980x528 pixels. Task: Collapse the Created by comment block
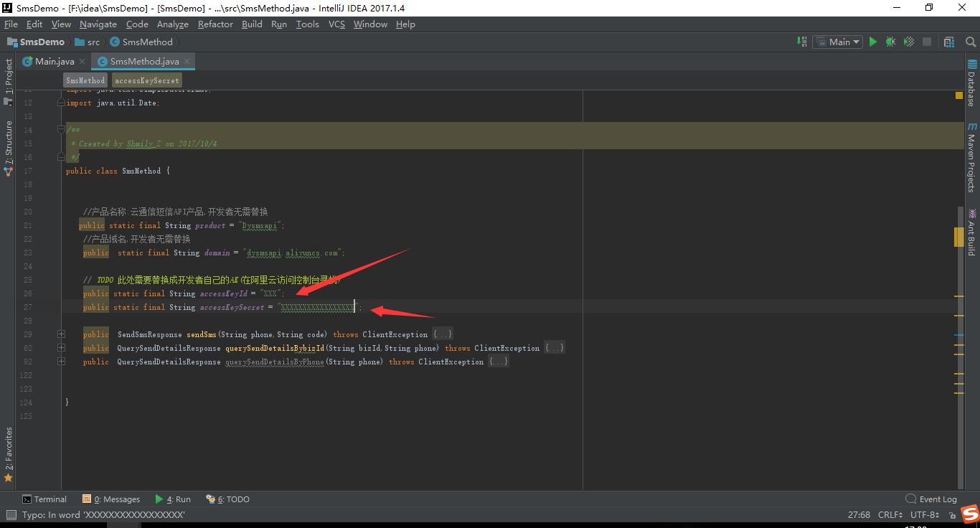61,130
